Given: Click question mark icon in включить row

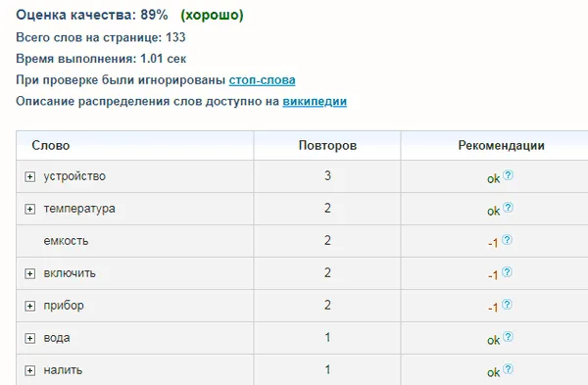Looking at the screenshot, I should coord(507,271).
